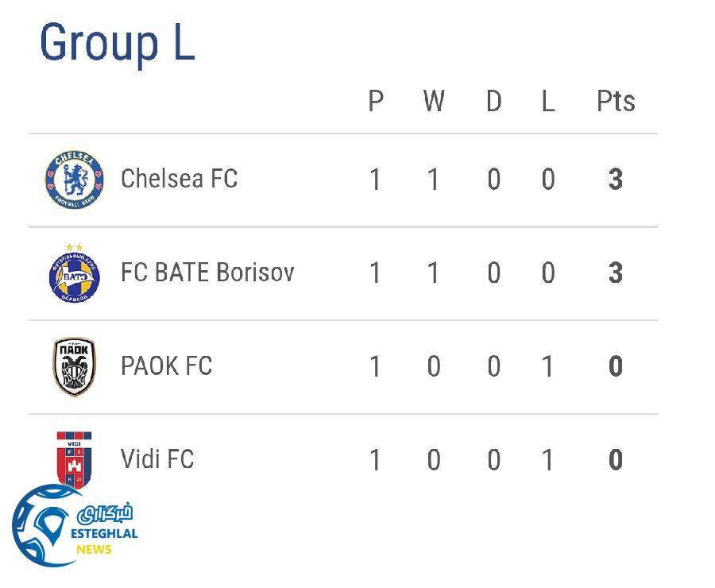Click the PAOK FC crest logo
This screenshot has height=588, width=715.
coord(74,366)
